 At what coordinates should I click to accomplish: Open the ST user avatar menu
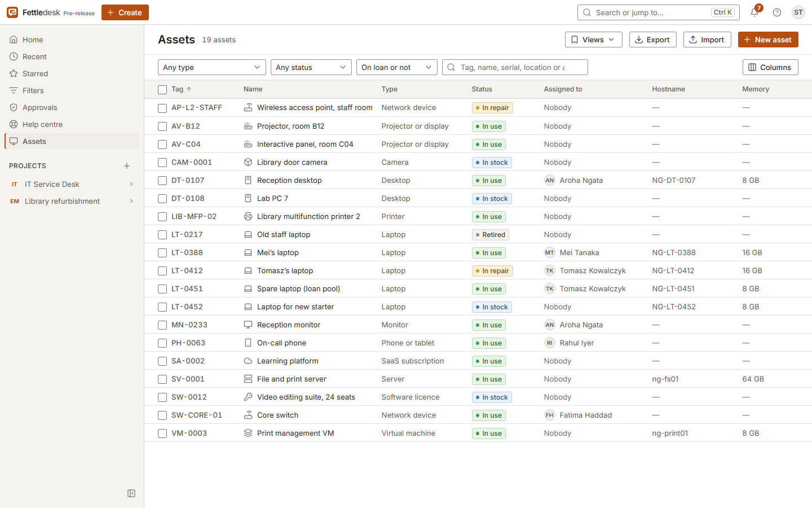[798, 12]
